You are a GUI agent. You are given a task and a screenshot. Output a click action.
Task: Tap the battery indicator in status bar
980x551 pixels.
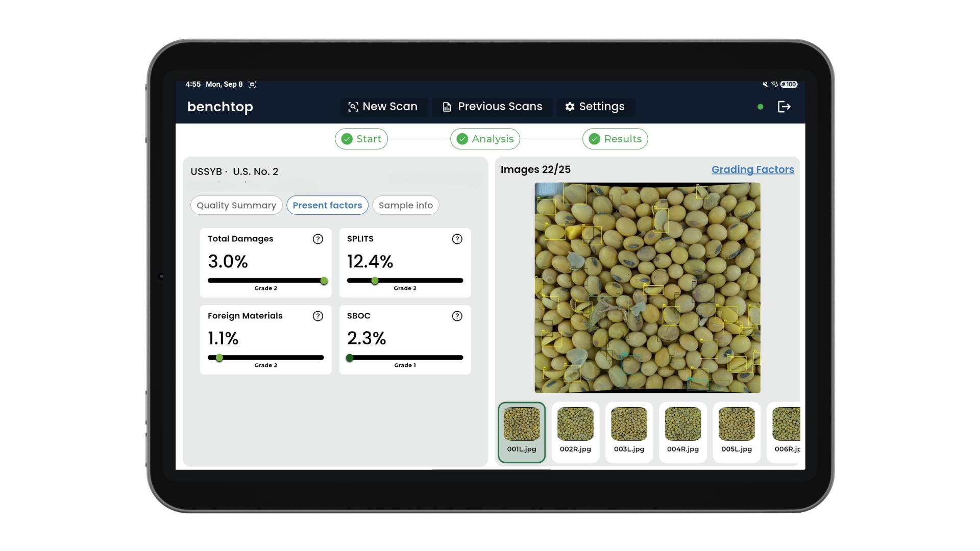click(789, 85)
